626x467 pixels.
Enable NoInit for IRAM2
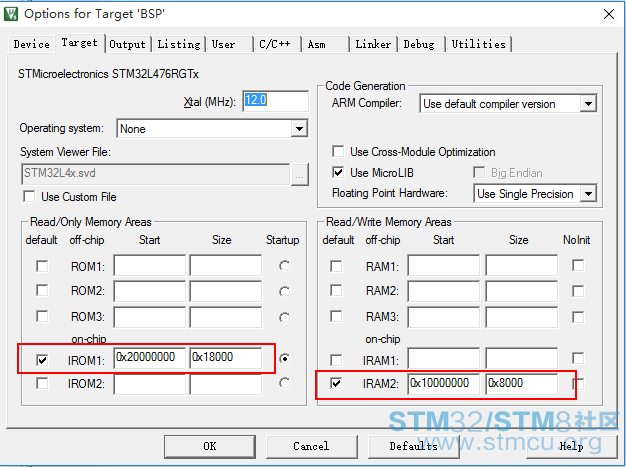pyautogui.click(x=578, y=384)
